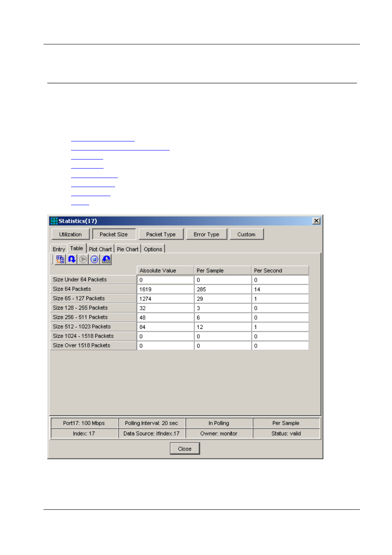Viewport: 392px width, 555px height.
Task: Click the Status: valid field
Action: click(x=286, y=433)
